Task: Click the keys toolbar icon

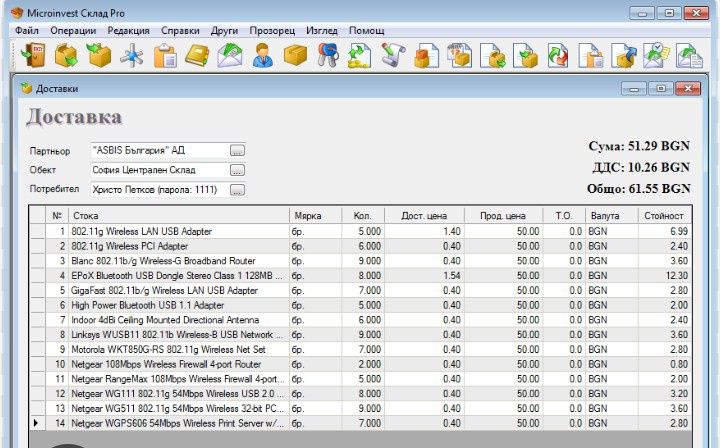Action: [328, 56]
